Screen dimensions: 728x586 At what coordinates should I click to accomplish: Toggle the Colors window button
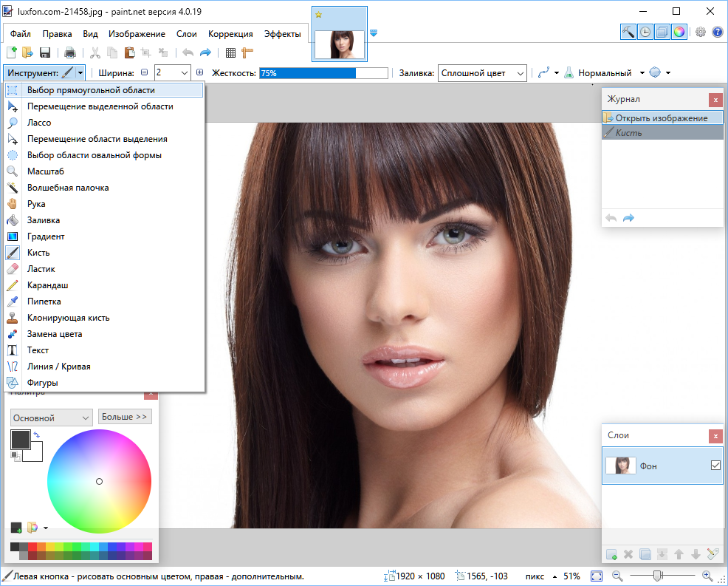tap(679, 32)
